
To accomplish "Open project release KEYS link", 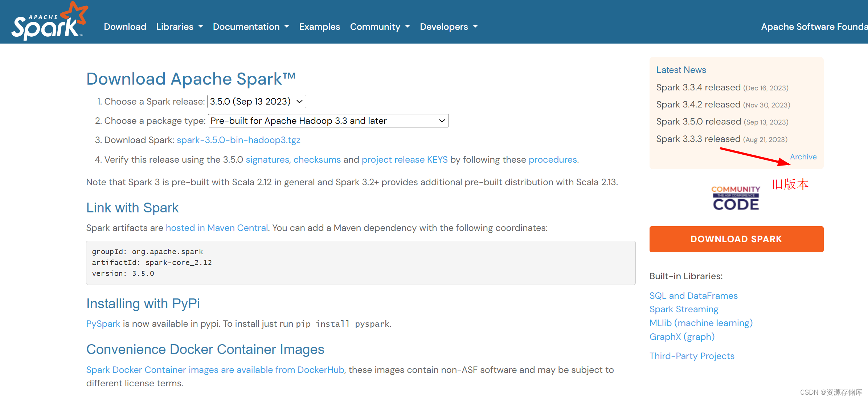I will coord(404,160).
